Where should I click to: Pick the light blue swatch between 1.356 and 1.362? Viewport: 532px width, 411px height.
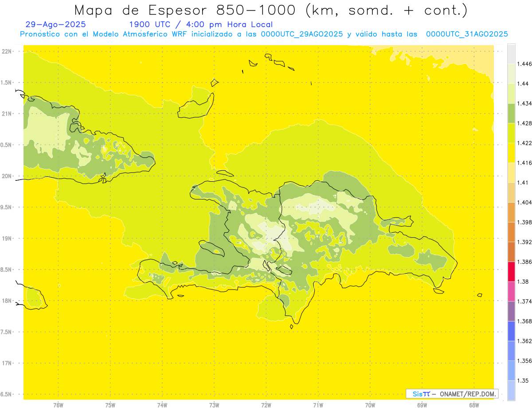[x=511, y=351]
